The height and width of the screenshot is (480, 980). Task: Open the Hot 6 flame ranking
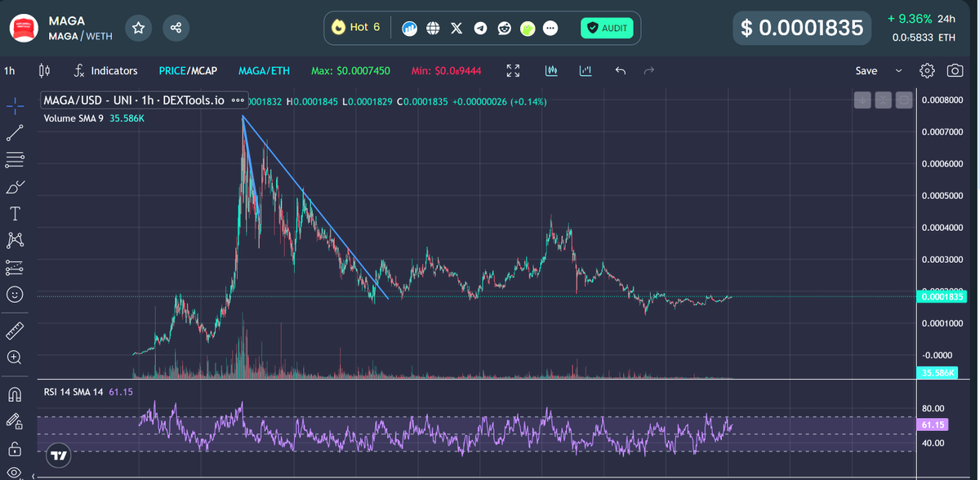356,27
